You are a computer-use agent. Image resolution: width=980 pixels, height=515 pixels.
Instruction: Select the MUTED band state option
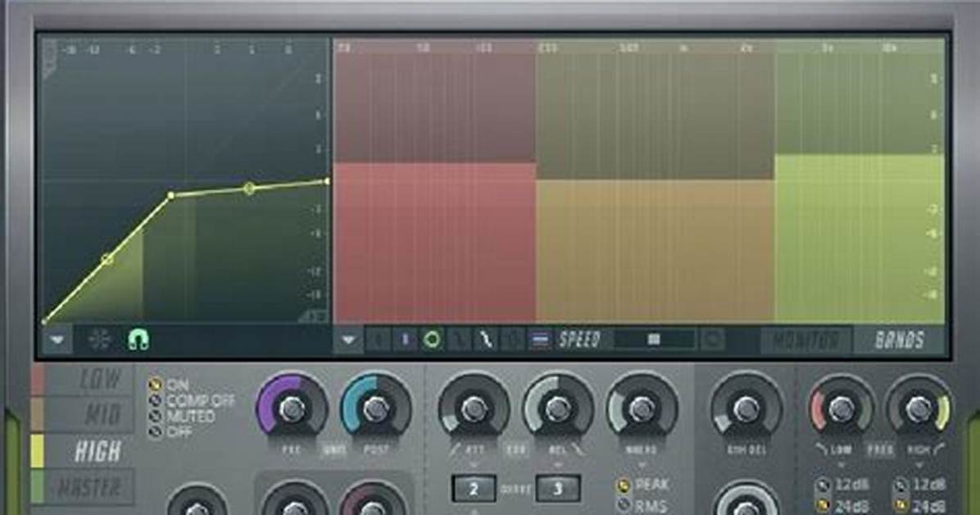[181, 416]
